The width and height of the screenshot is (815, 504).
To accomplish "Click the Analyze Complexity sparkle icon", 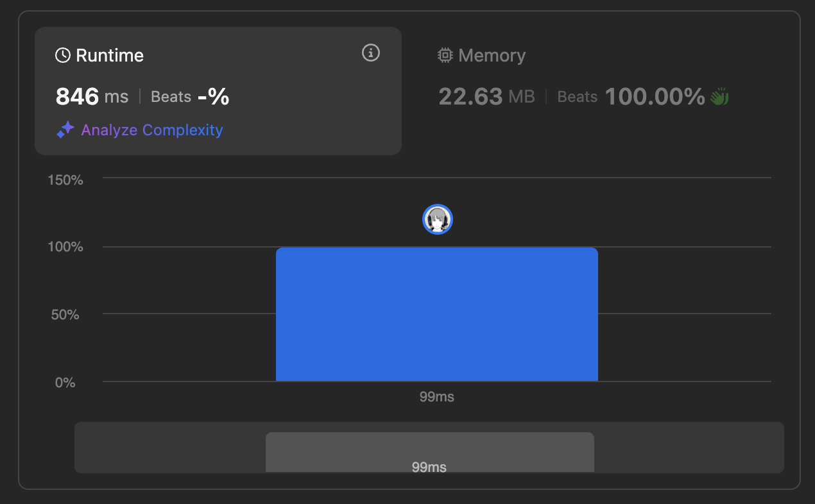I will click(x=65, y=130).
